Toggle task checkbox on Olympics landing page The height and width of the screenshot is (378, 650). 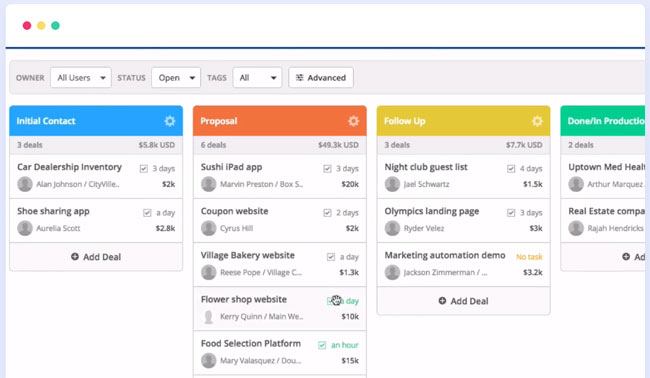click(x=511, y=213)
